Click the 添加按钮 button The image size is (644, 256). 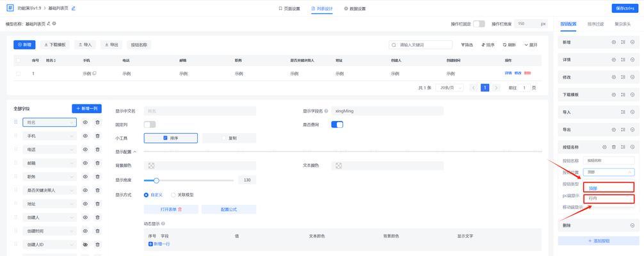(x=599, y=241)
